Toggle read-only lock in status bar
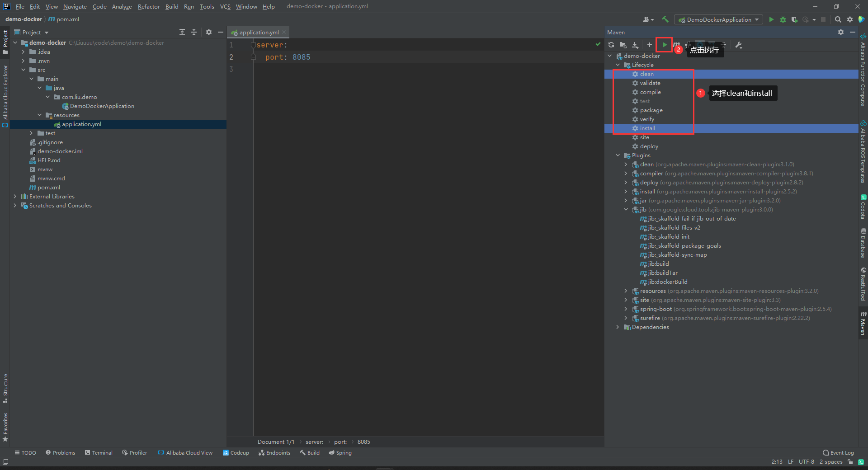 pos(850,462)
